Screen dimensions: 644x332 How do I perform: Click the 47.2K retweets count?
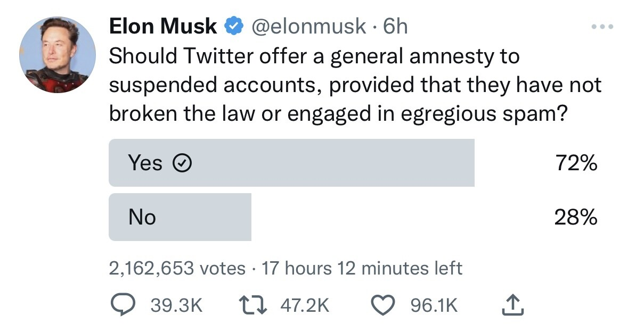coord(304,305)
